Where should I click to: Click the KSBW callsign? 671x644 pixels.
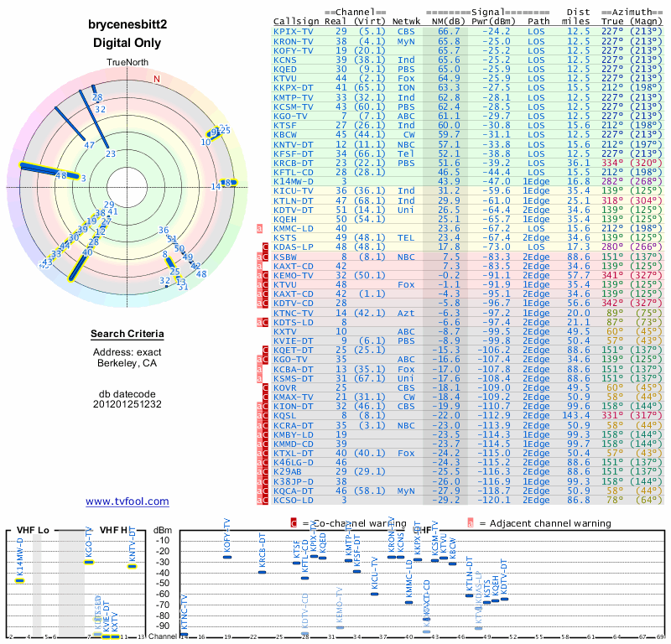[285, 257]
